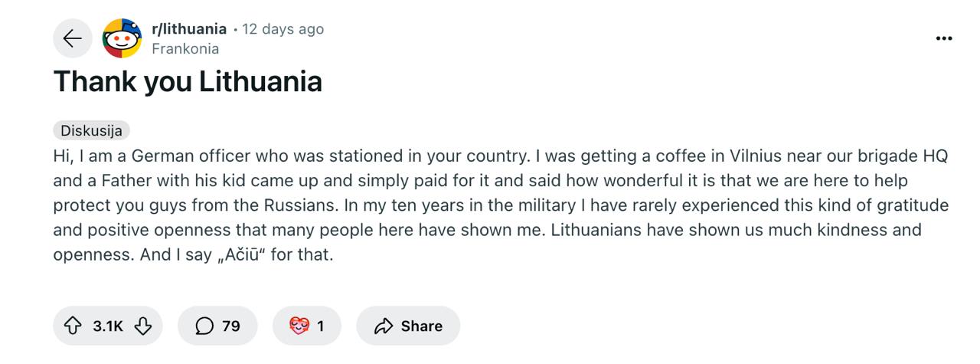The height and width of the screenshot is (364, 980).
Task: Upvote the Thank you Lithuania post
Action: [x=73, y=326]
